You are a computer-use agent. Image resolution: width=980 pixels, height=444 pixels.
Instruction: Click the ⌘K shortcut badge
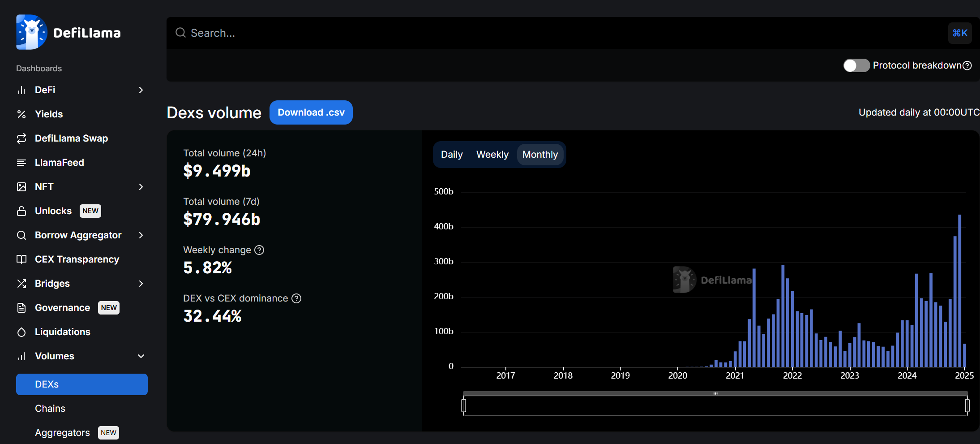960,33
